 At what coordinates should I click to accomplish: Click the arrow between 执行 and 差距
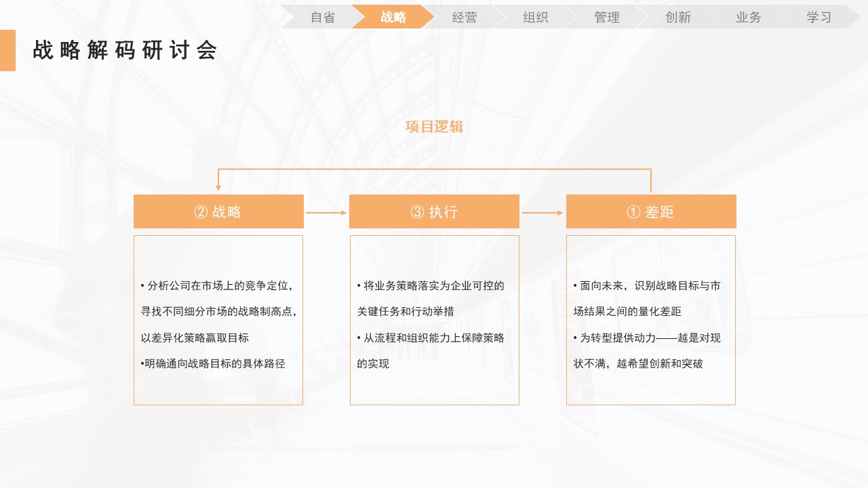(x=542, y=212)
